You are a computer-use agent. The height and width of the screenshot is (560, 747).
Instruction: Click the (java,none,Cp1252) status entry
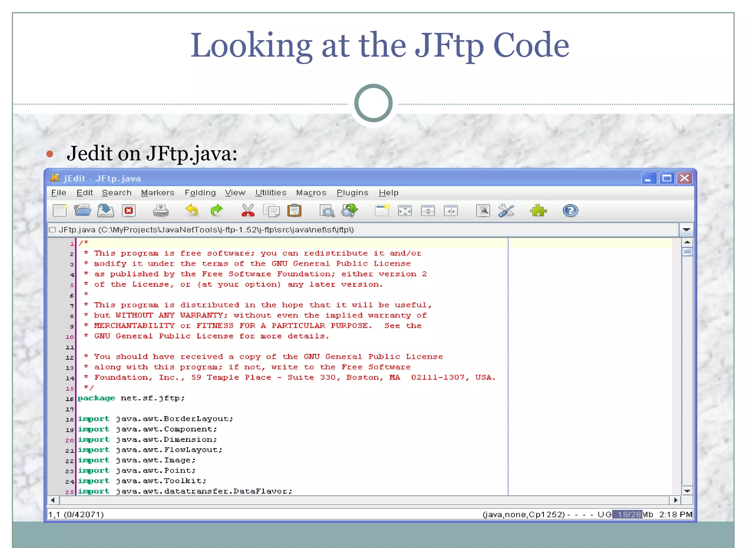pyautogui.click(x=524, y=514)
